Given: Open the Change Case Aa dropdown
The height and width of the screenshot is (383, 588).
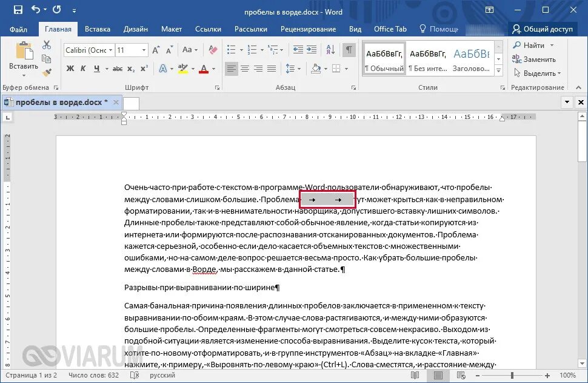Looking at the screenshot, I should coord(190,50).
